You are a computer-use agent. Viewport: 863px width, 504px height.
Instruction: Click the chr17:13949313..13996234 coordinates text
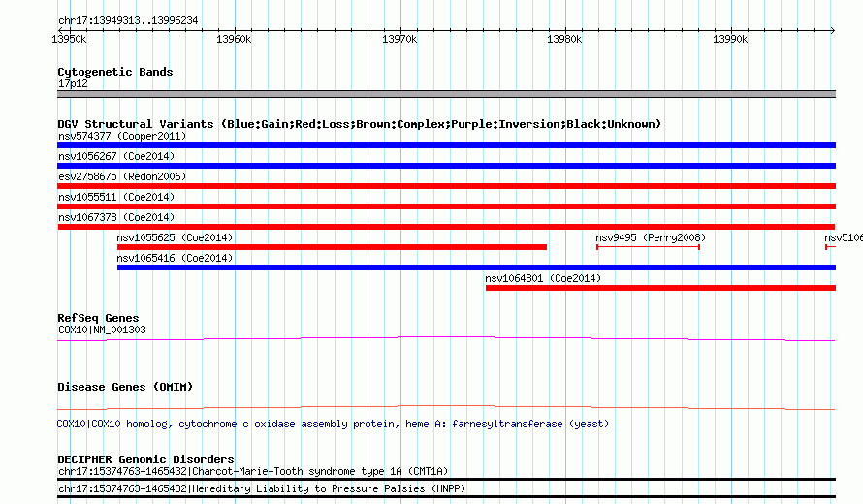(128, 20)
